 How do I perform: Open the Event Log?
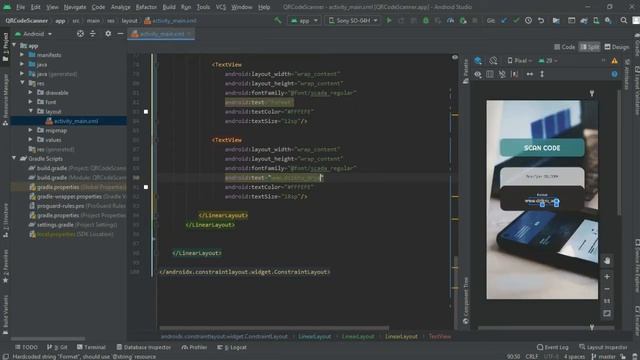click(x=552, y=347)
